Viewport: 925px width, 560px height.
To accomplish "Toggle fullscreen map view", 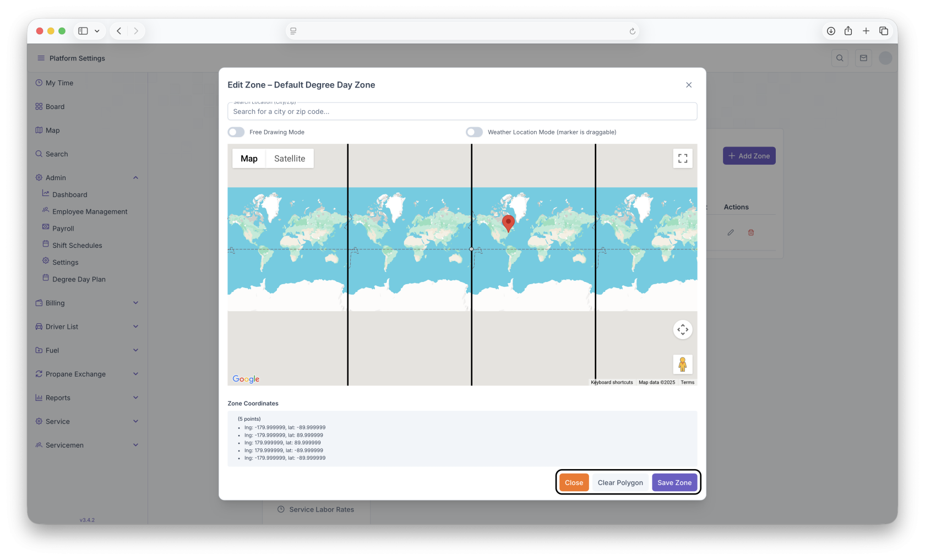I will [682, 159].
